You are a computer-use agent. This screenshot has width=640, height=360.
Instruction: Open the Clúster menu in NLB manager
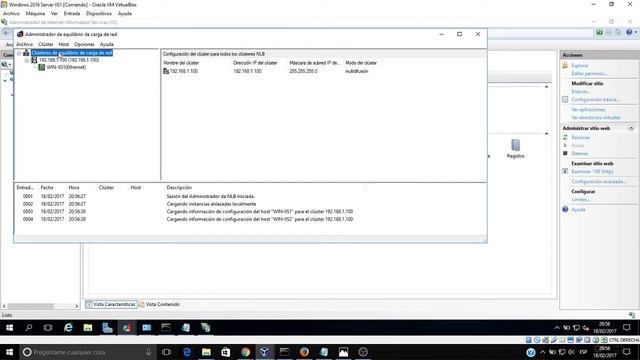coord(46,44)
